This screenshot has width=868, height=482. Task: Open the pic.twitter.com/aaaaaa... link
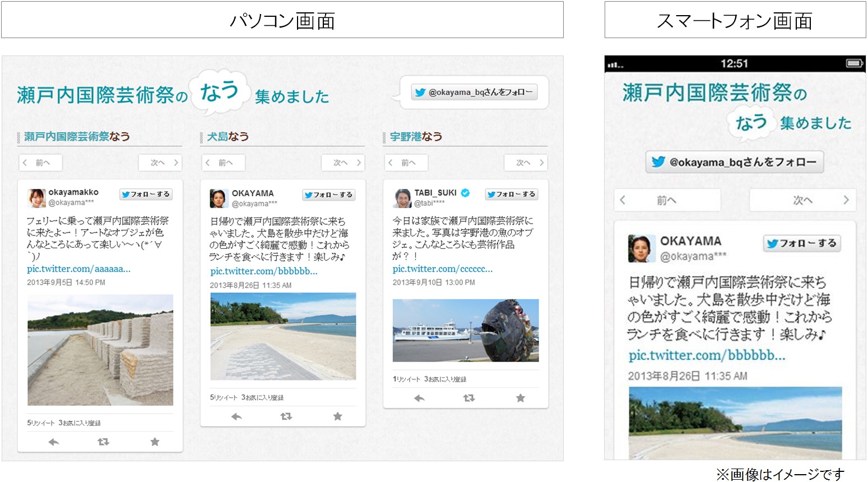click(x=78, y=269)
